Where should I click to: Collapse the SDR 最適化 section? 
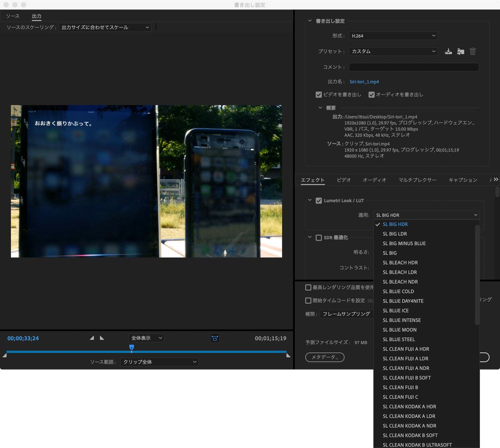point(310,237)
